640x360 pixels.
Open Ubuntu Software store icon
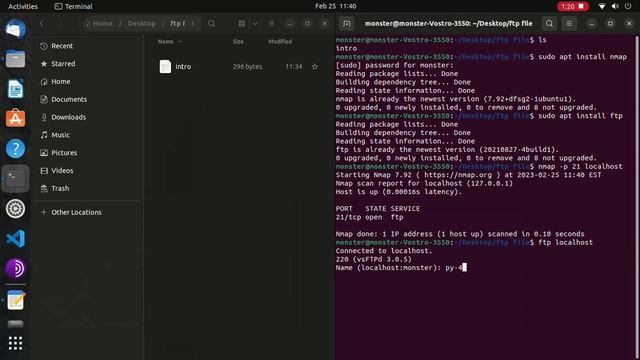point(16,119)
